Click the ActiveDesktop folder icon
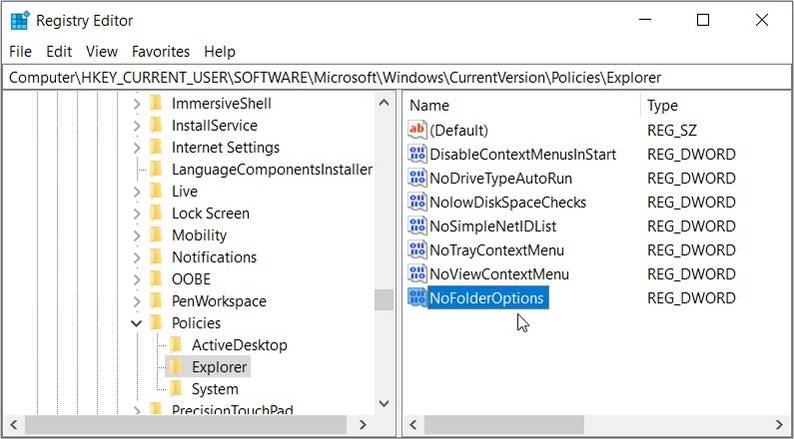Viewport: 794px width, 439px height. pos(176,345)
